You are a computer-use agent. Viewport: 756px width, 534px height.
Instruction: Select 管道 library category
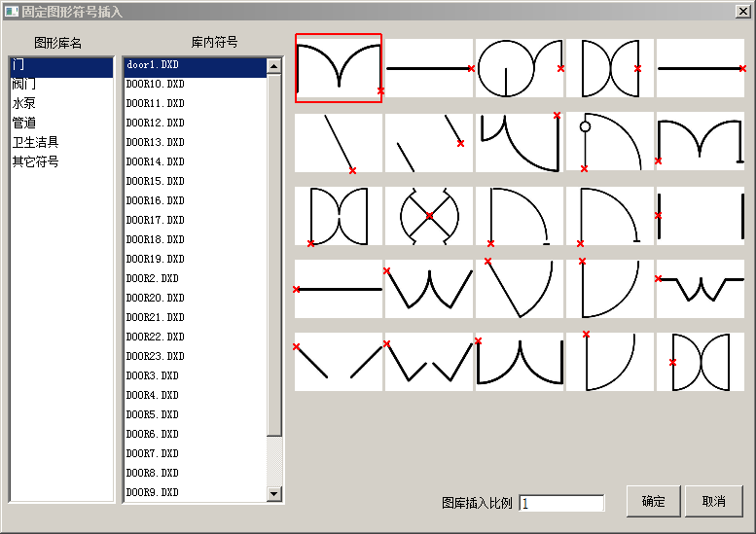point(61,123)
